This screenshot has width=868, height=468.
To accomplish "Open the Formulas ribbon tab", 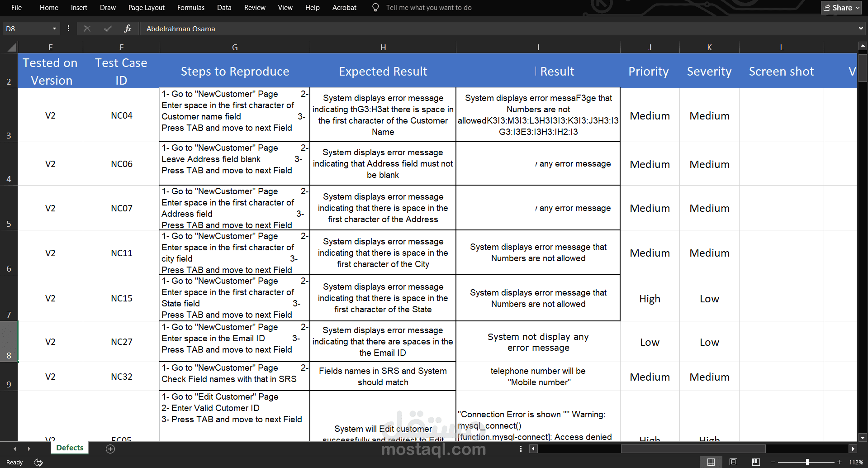I will [191, 8].
